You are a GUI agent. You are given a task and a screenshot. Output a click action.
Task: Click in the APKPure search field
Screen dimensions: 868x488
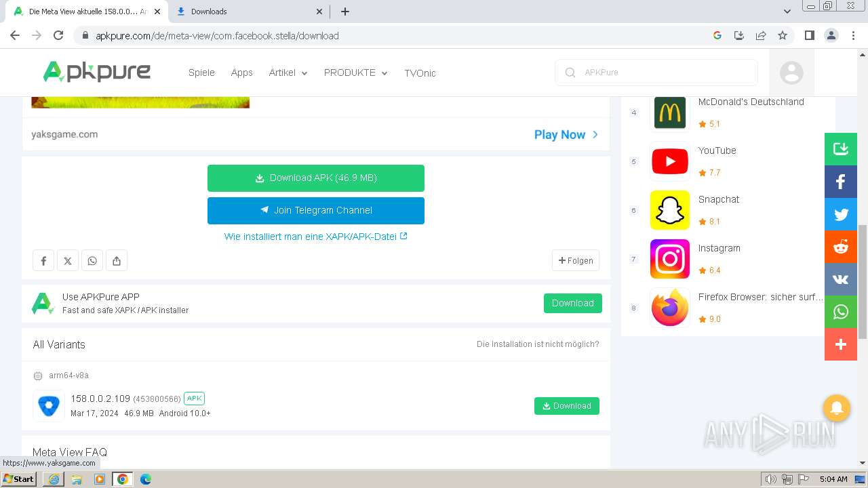click(656, 73)
